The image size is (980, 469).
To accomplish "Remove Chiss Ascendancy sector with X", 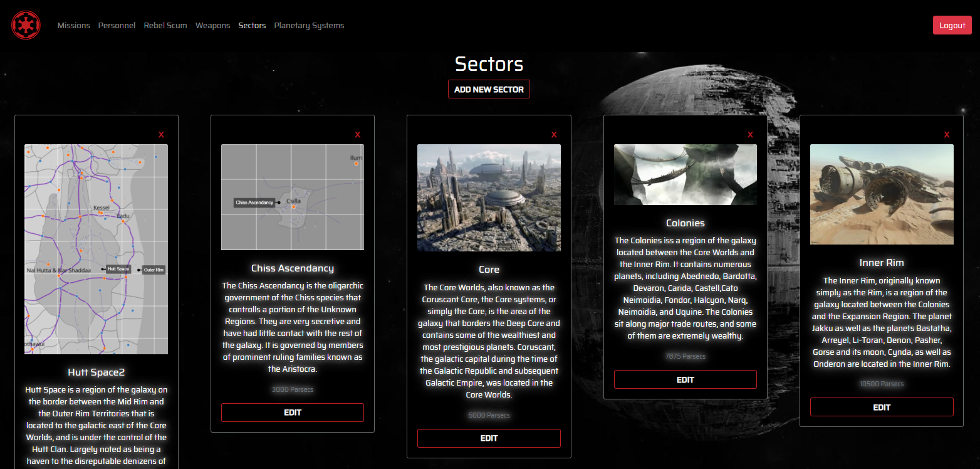I will click(x=358, y=135).
